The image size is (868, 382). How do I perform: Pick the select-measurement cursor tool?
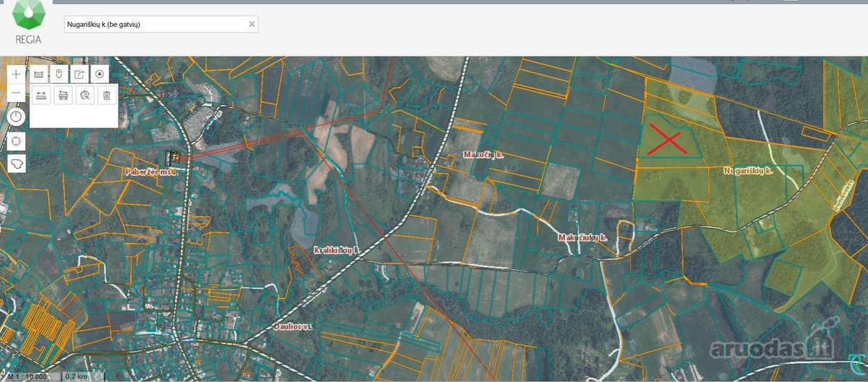(x=85, y=95)
